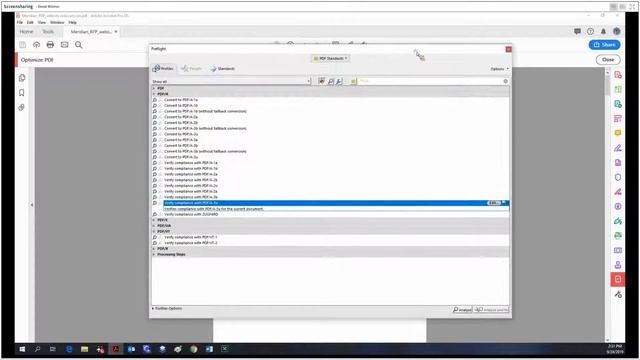Select "Verify compliance with ZUGFeRD" profile
Screen dimensions: 640x360
191,214
